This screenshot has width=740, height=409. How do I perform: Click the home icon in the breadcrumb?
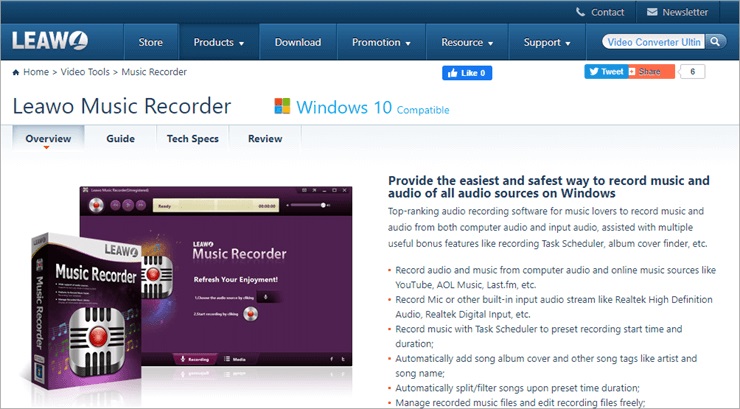point(16,72)
